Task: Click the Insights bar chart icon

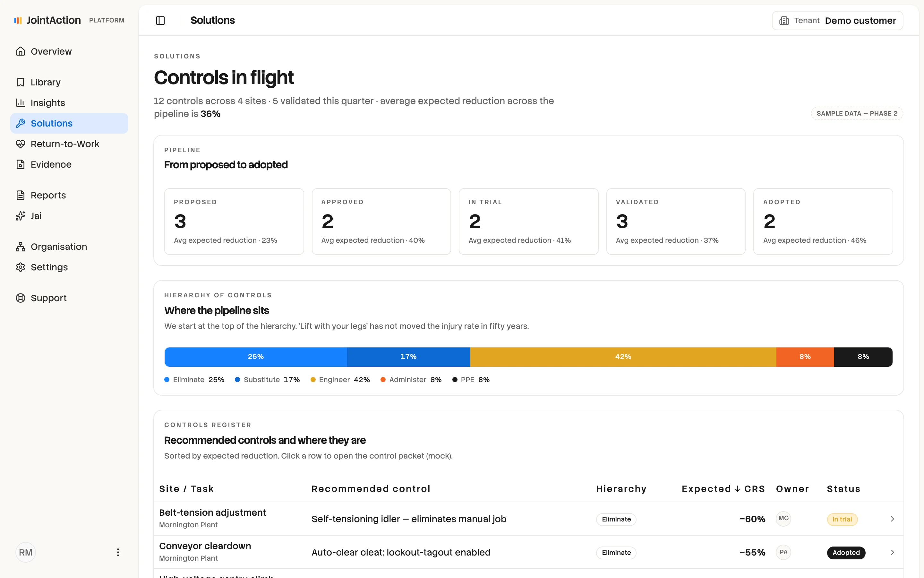Action: 21,103
